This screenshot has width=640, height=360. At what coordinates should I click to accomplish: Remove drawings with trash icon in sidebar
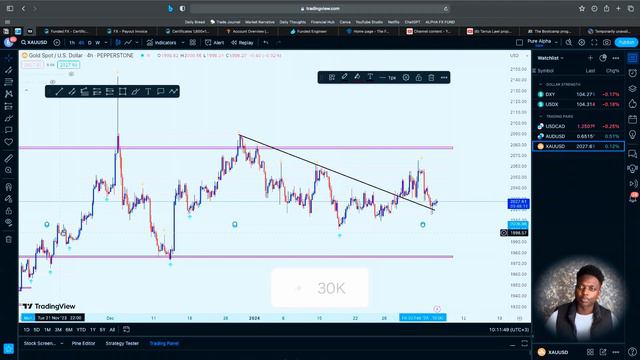tap(8, 239)
